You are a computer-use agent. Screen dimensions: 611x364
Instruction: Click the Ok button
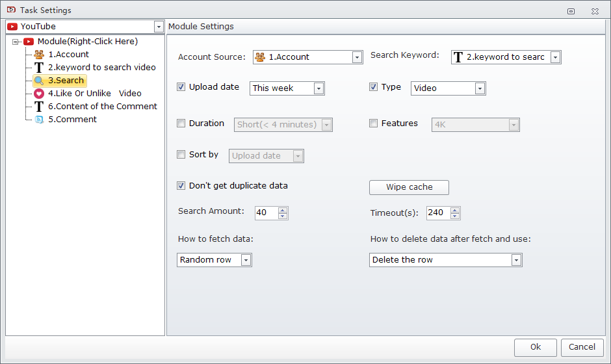pos(536,347)
